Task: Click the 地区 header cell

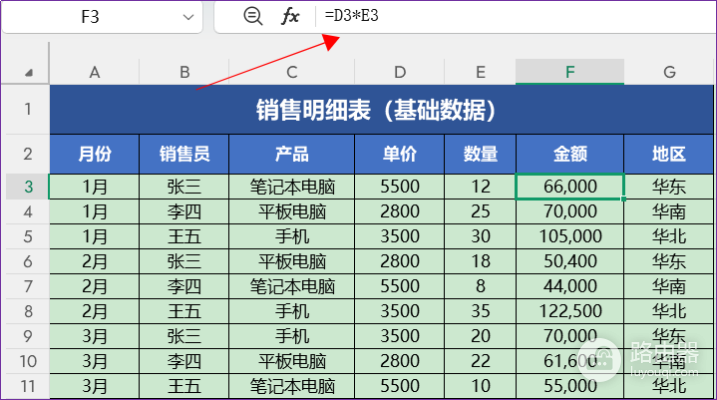Action: [669, 154]
